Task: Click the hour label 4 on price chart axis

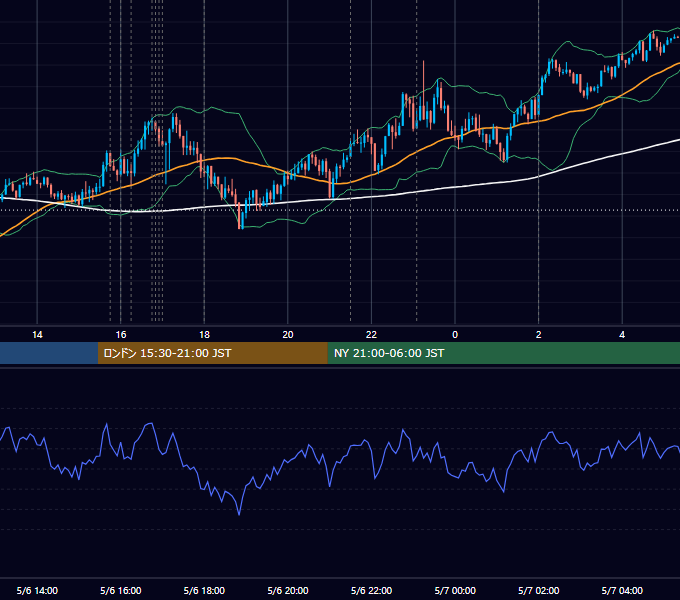Action: coord(622,335)
